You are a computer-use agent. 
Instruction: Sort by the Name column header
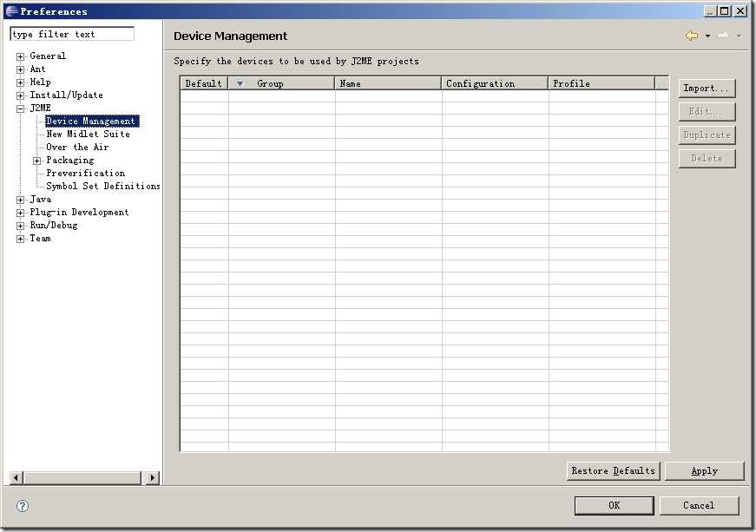[x=388, y=83]
